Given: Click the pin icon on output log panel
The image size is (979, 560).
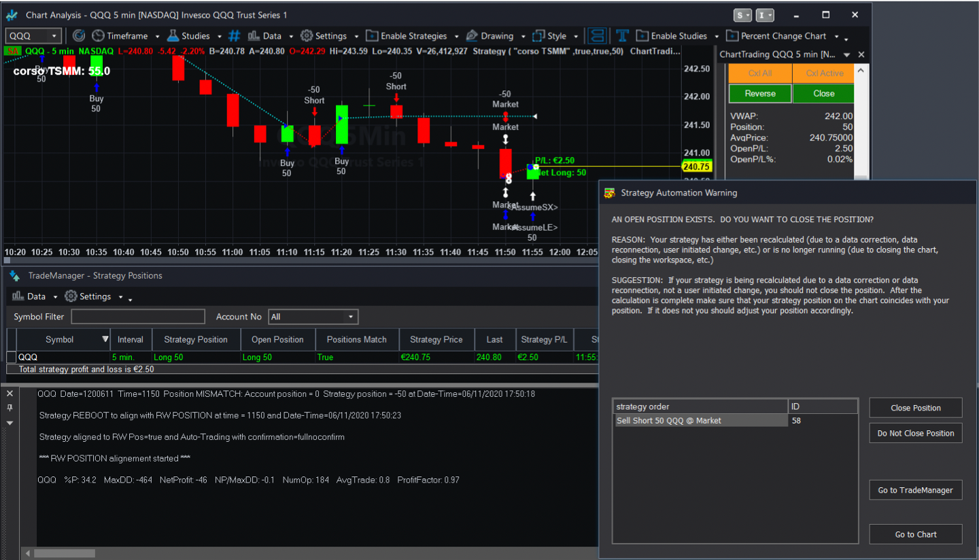Looking at the screenshot, I should click(10, 408).
